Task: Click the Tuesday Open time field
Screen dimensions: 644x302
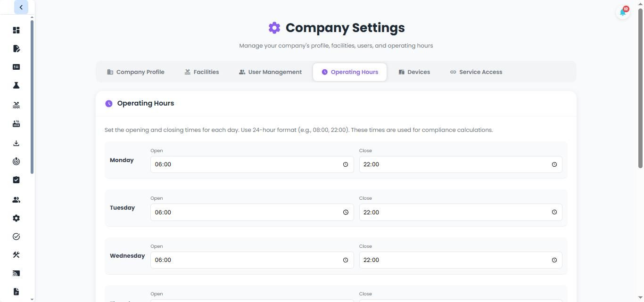Action: (x=252, y=212)
